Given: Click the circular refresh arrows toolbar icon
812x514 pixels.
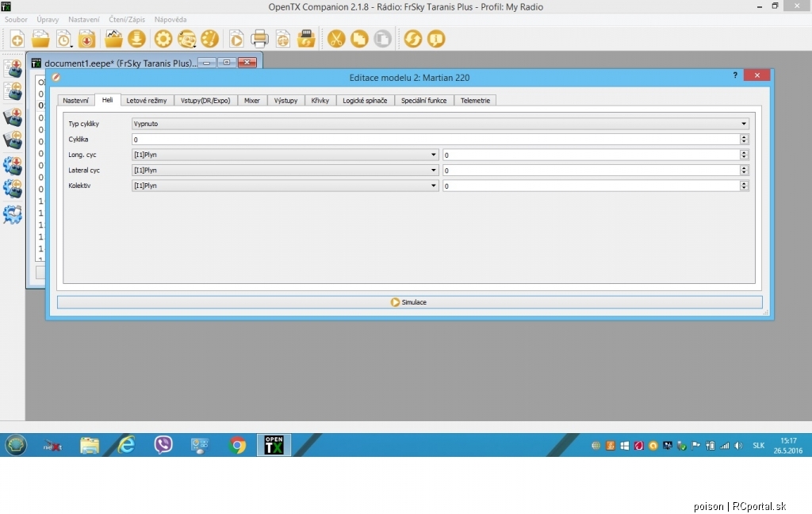Looking at the screenshot, I should tap(412, 39).
